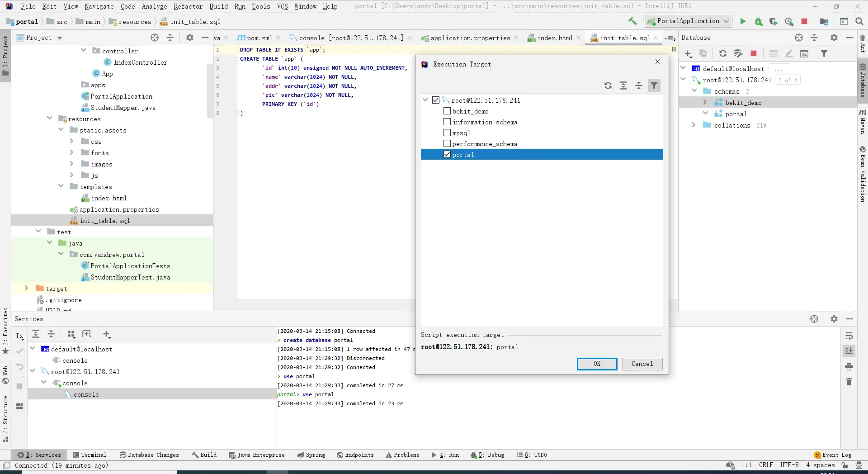Select StudentMapperTest.java in Project tree

tap(130, 277)
